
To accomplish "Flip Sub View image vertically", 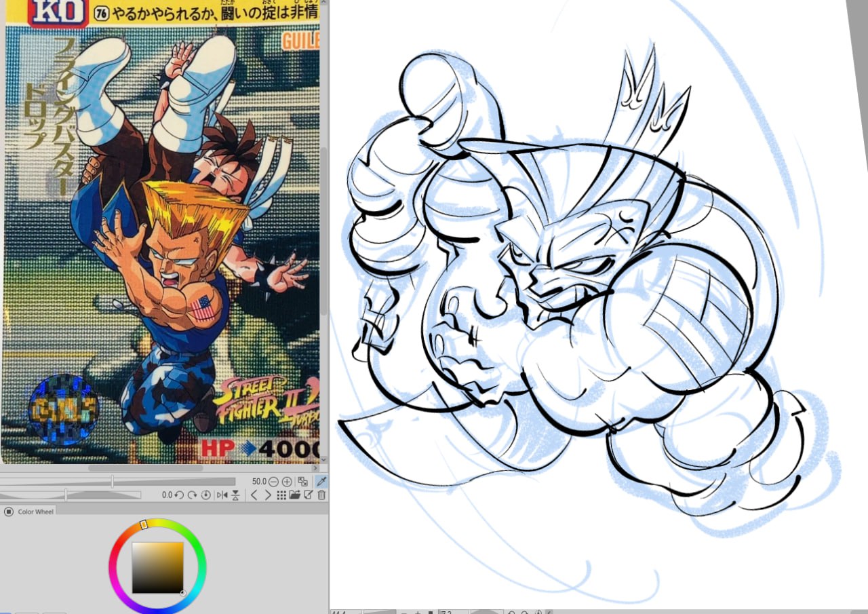I will pyautogui.click(x=235, y=495).
